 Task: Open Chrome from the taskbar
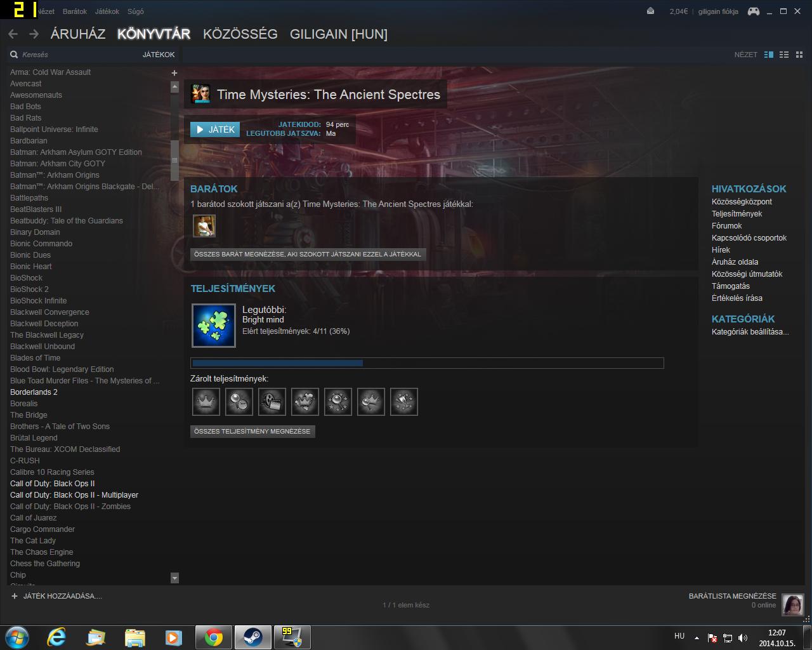coord(214,637)
